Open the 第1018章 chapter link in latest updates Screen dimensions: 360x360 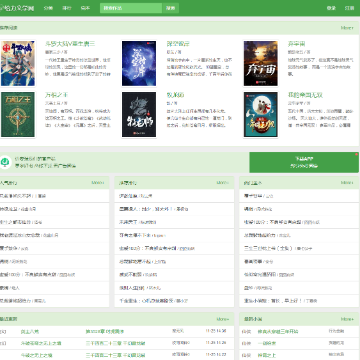[105, 332]
